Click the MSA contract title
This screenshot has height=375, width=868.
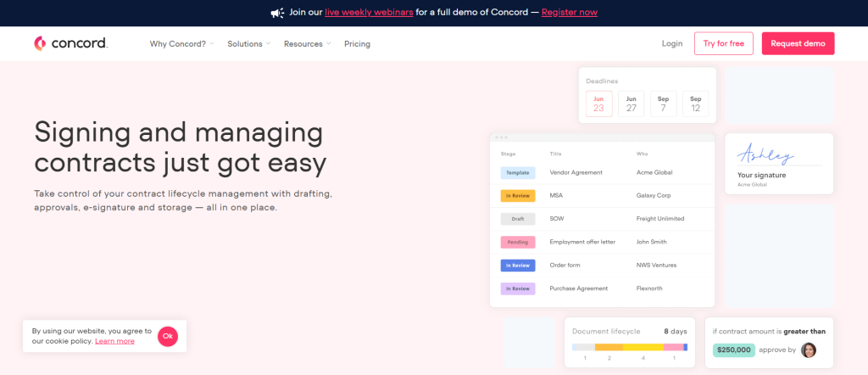pyautogui.click(x=556, y=195)
